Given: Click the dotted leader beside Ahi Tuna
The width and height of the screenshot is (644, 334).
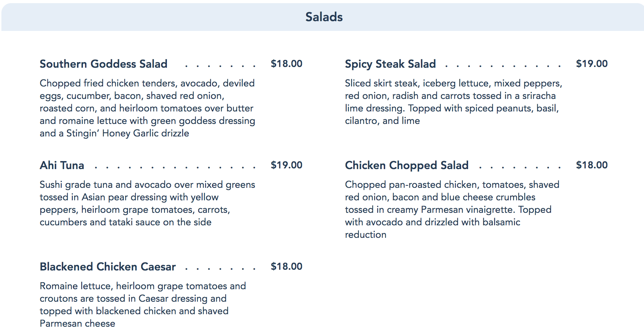Looking at the screenshot, I should click(175, 167).
